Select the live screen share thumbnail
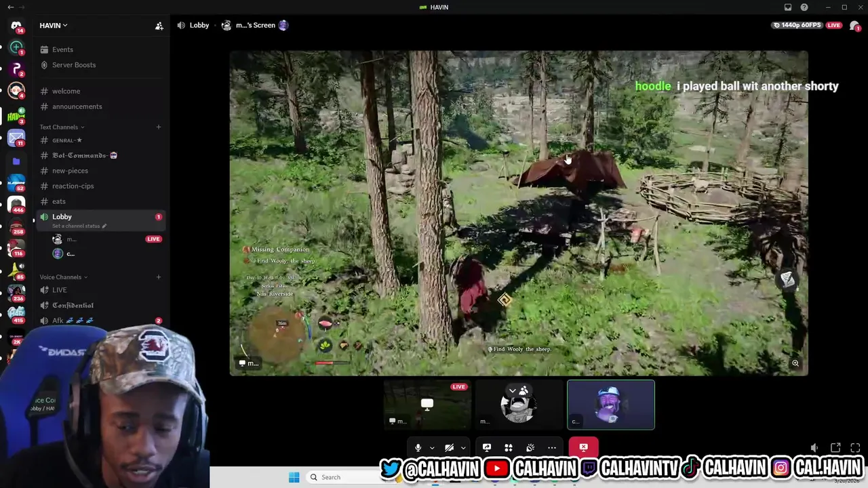Screen dimensions: 868x488 427,405
